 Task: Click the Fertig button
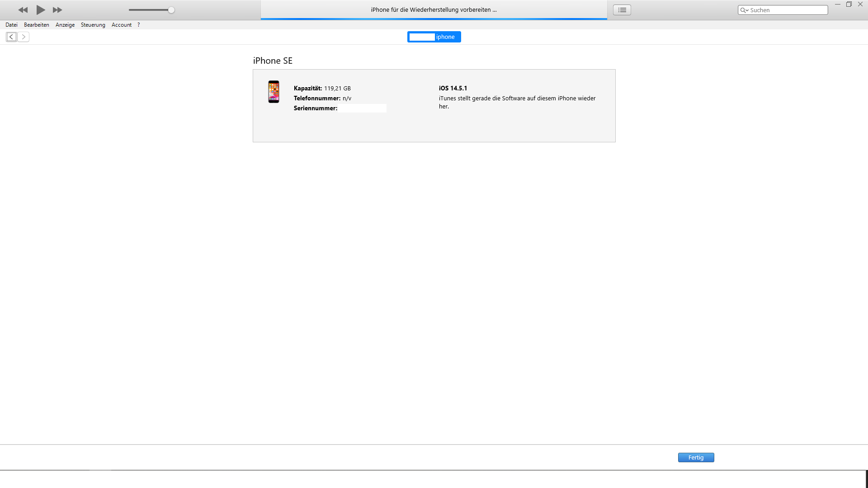[696, 458]
